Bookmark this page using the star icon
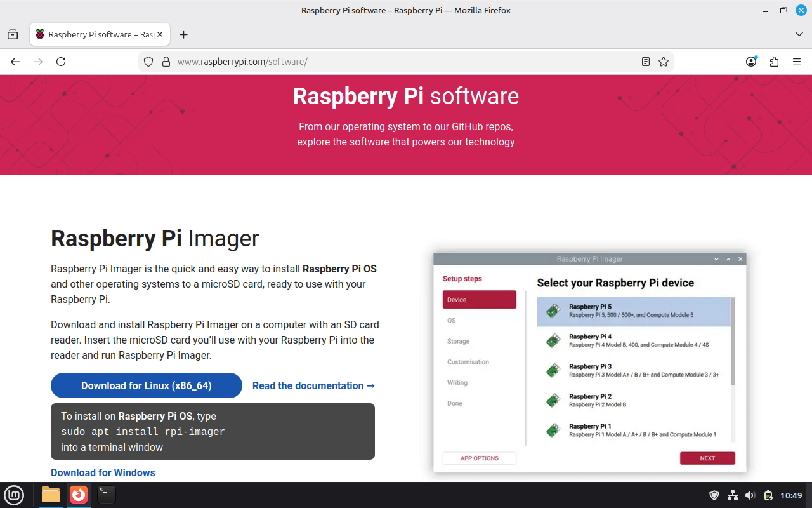The height and width of the screenshot is (508, 812). tap(664, 62)
